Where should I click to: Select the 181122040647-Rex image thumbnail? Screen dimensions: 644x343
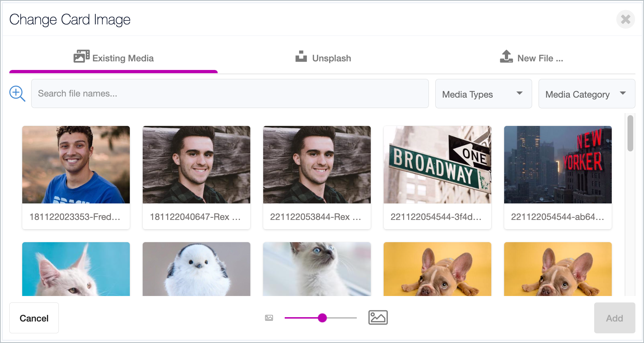click(196, 165)
